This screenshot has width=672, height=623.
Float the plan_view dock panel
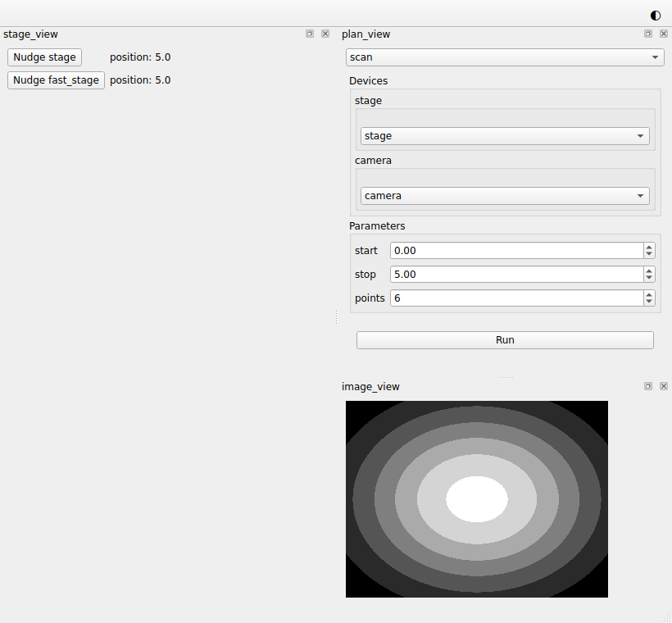click(x=648, y=34)
